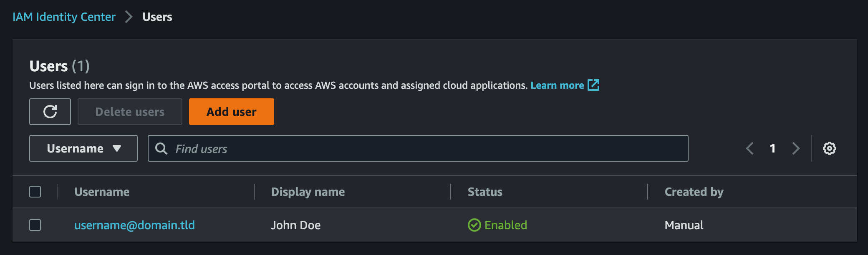Go to previous page arrow
This screenshot has height=255, width=868.
[x=750, y=148]
